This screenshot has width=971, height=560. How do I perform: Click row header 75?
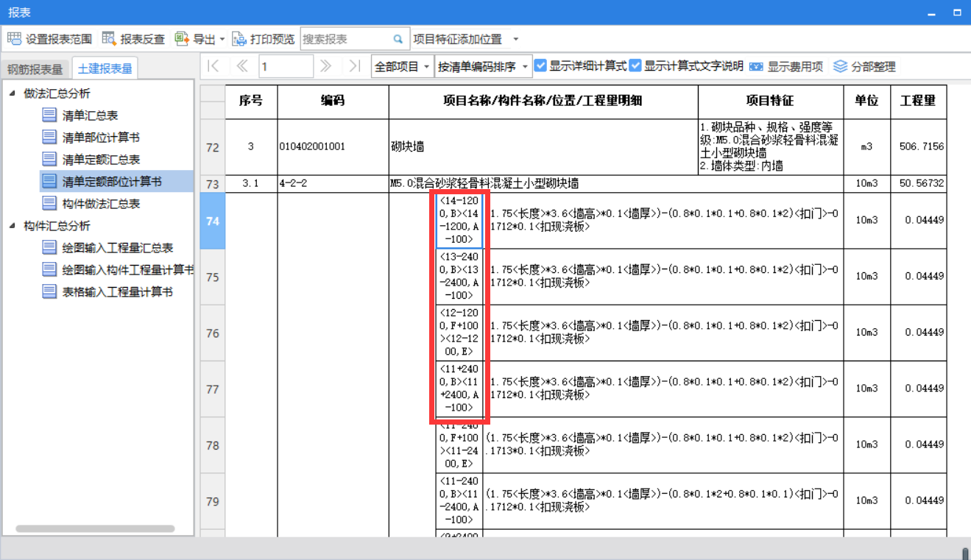pos(213,277)
